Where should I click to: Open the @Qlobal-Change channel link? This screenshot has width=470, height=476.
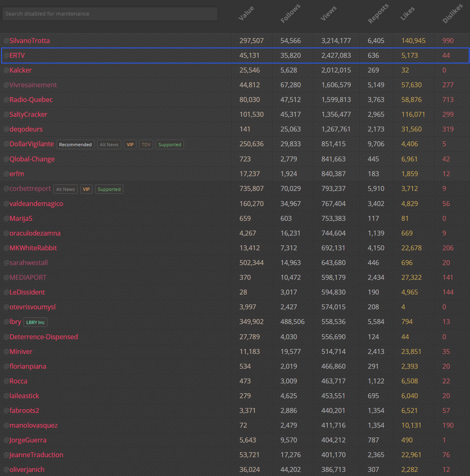coord(29,159)
